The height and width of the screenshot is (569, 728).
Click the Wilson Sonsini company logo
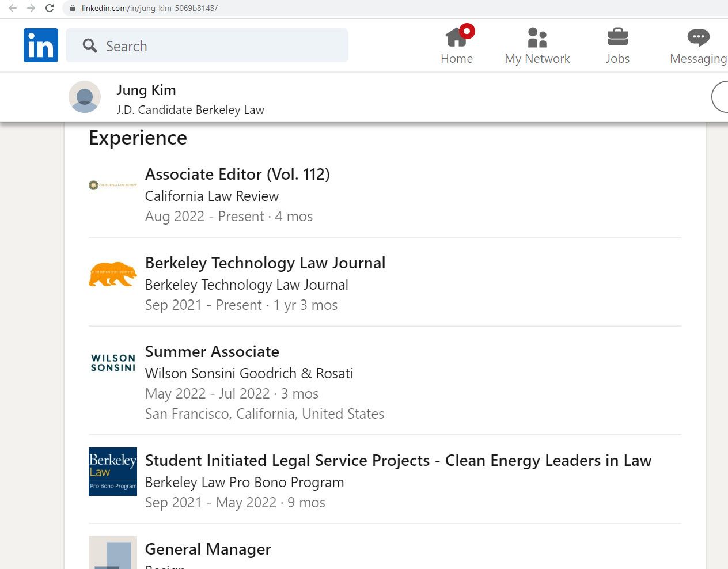click(x=113, y=363)
